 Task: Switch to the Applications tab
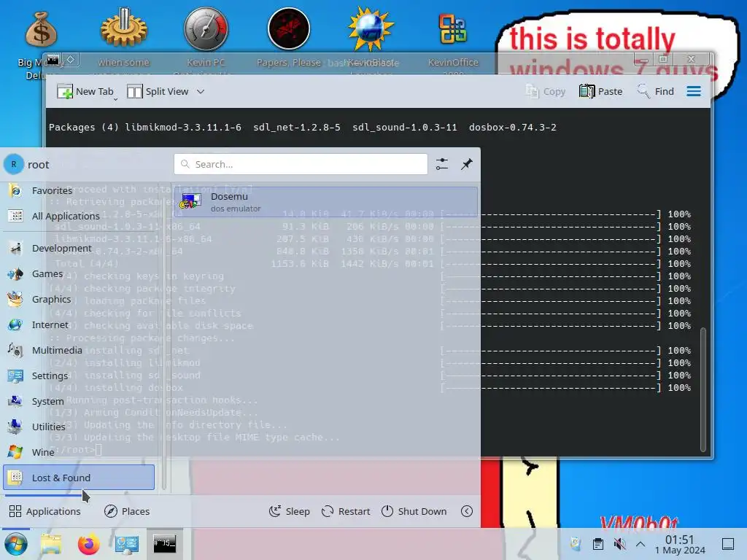[x=44, y=511]
